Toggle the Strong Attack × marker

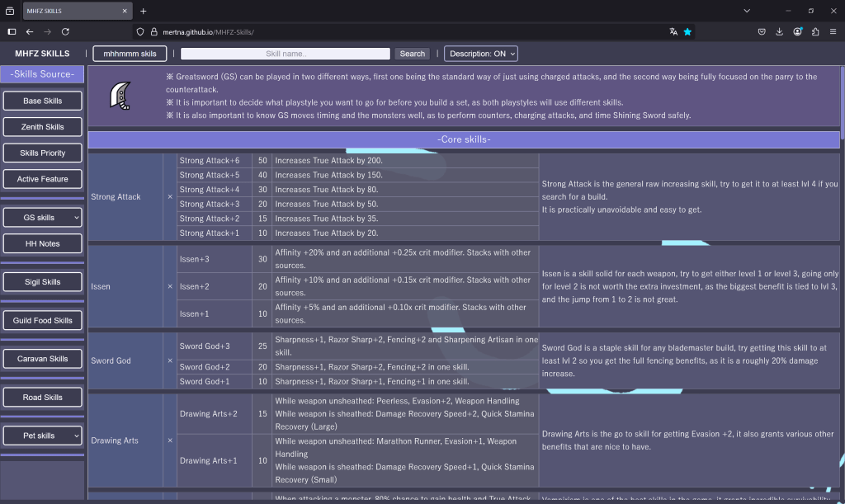click(x=170, y=197)
